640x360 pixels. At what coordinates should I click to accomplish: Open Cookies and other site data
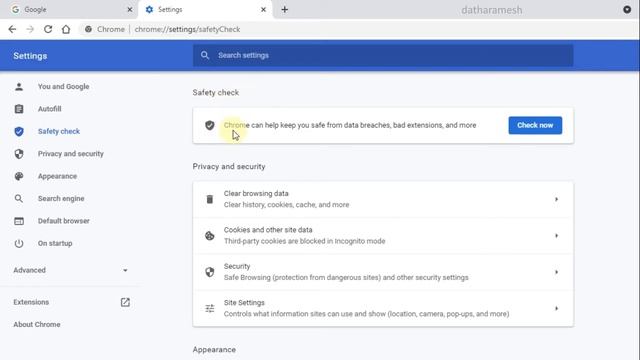383,236
